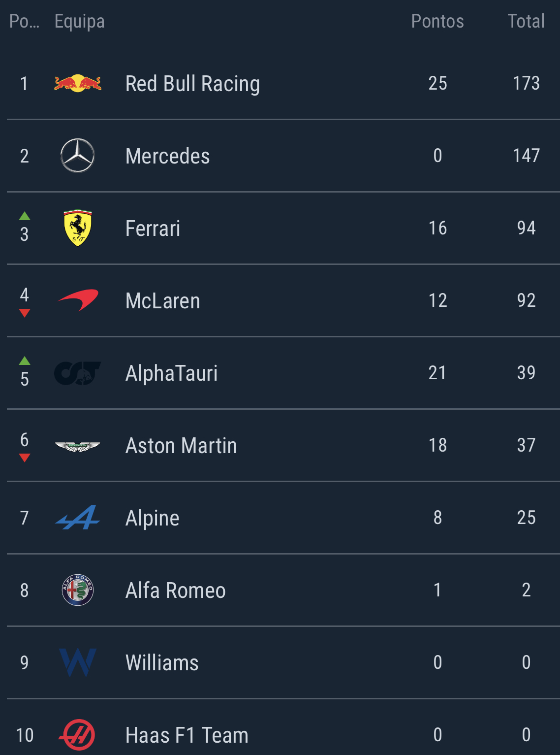560x755 pixels.
Task: Tap the Ferrari shield logo
Action: click(x=78, y=228)
